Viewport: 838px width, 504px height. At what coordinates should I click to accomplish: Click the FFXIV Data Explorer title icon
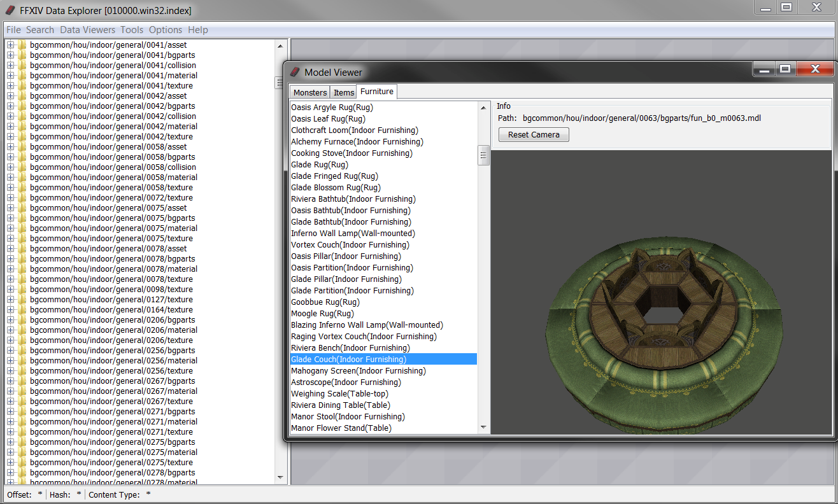10,10
